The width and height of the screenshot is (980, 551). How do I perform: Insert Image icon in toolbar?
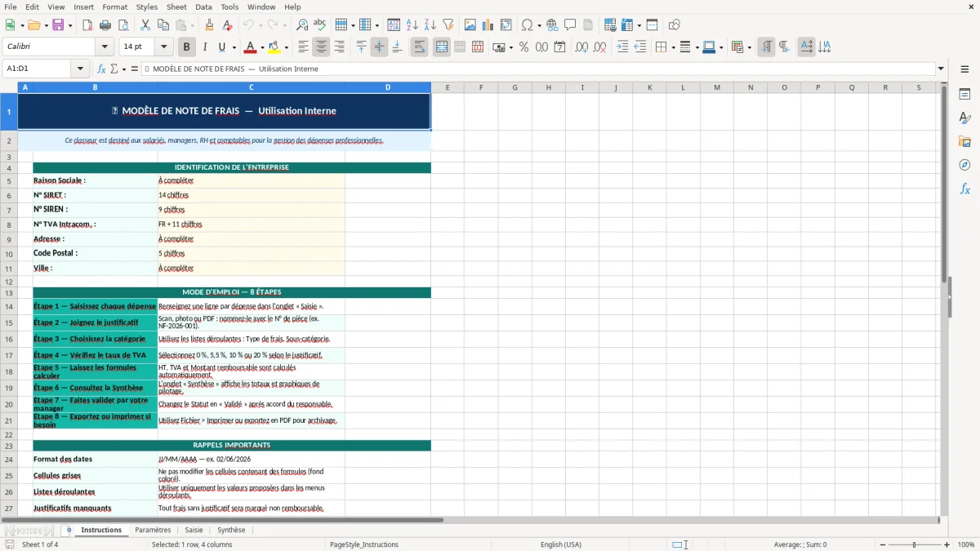point(470,25)
